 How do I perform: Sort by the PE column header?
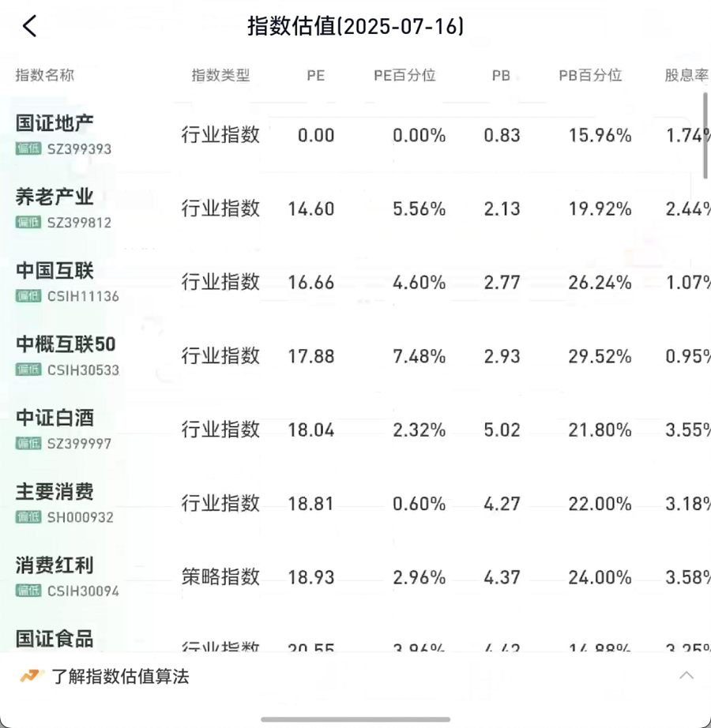click(x=316, y=75)
